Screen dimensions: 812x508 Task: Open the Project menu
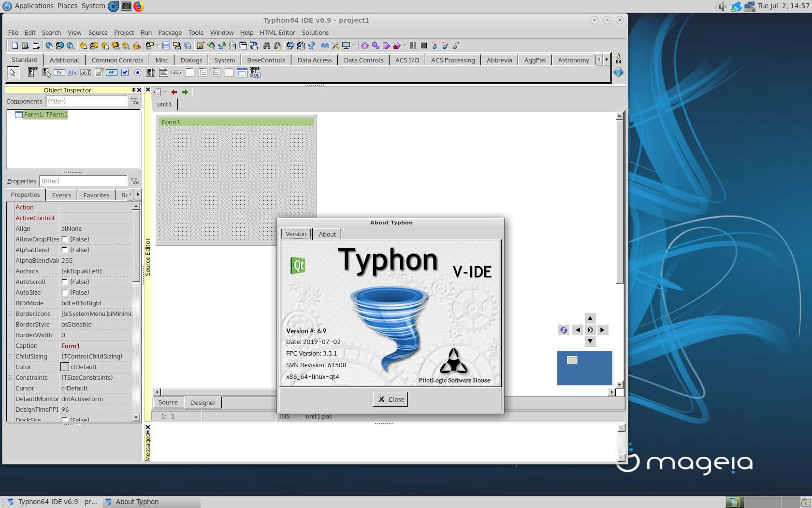click(124, 32)
